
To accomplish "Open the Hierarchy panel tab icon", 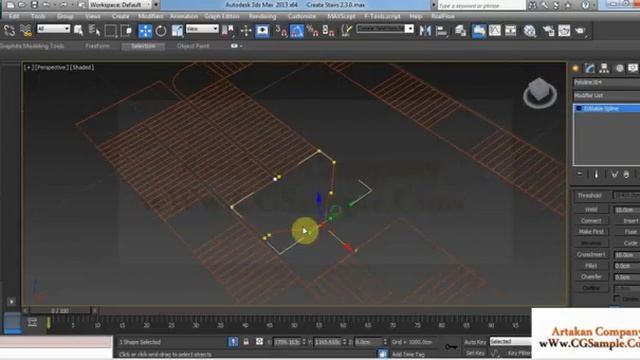I will pyautogui.click(x=604, y=69).
